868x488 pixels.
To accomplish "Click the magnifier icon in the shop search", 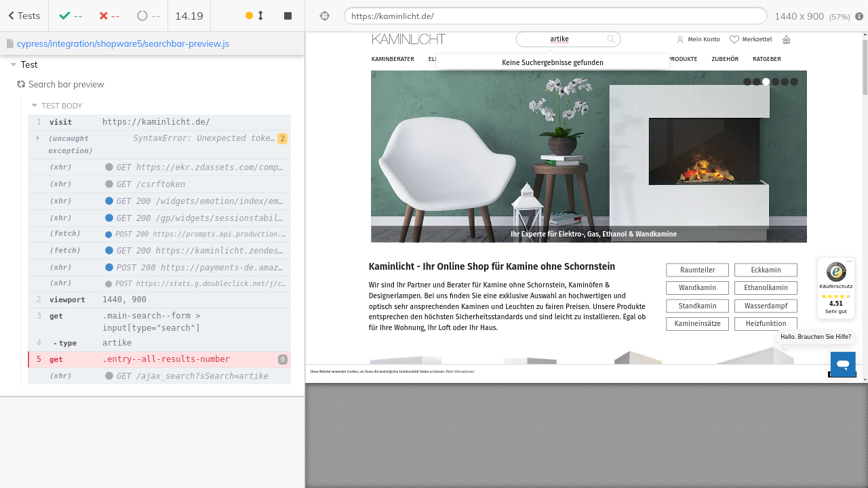I will point(611,39).
